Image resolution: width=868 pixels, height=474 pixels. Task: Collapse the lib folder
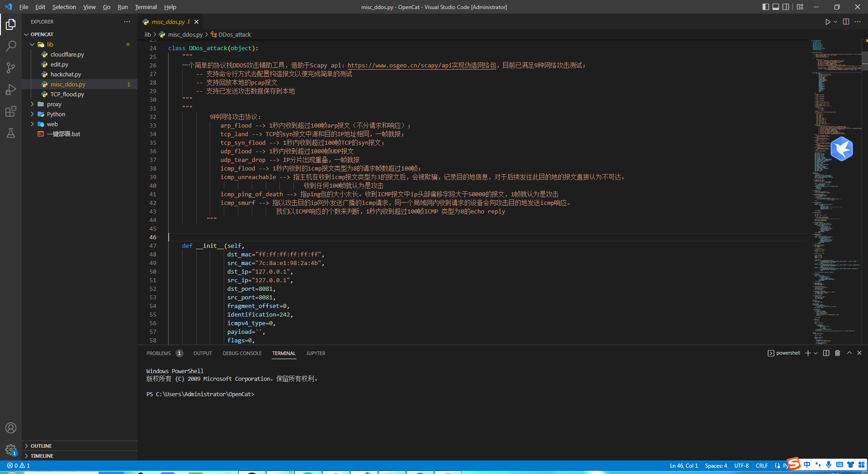coord(80,44)
